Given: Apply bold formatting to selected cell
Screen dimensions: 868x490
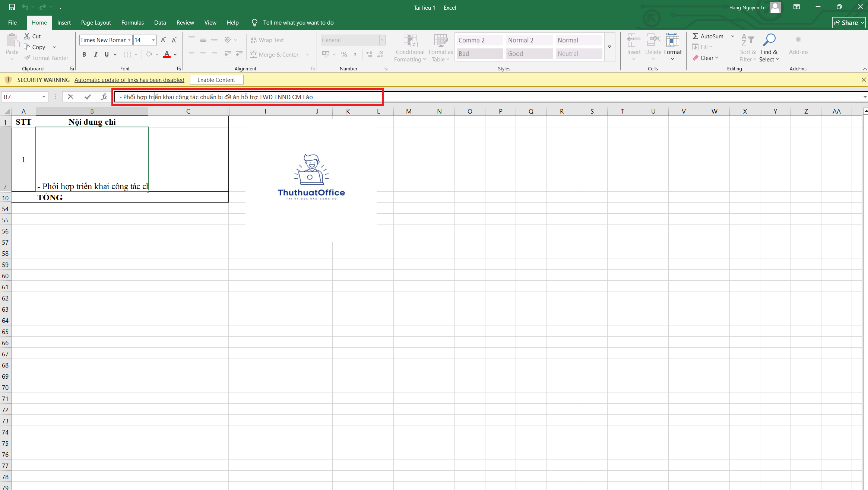Looking at the screenshot, I should coord(84,54).
